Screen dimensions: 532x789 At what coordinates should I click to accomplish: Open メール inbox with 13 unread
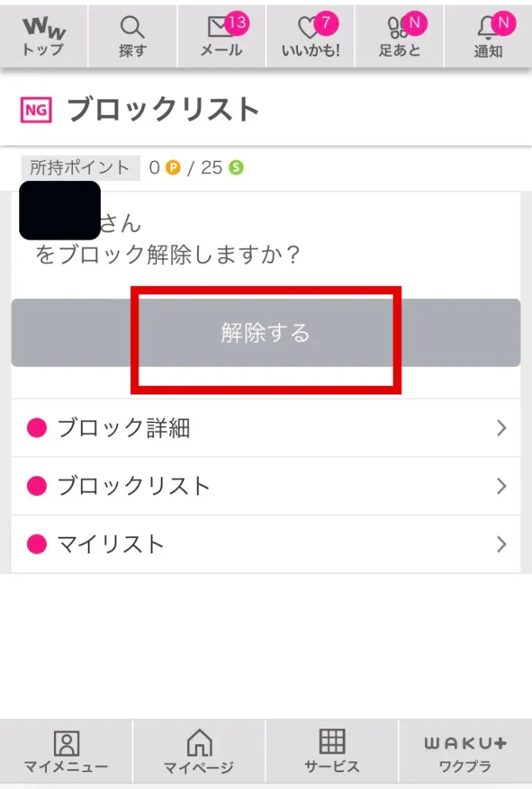coord(221,35)
